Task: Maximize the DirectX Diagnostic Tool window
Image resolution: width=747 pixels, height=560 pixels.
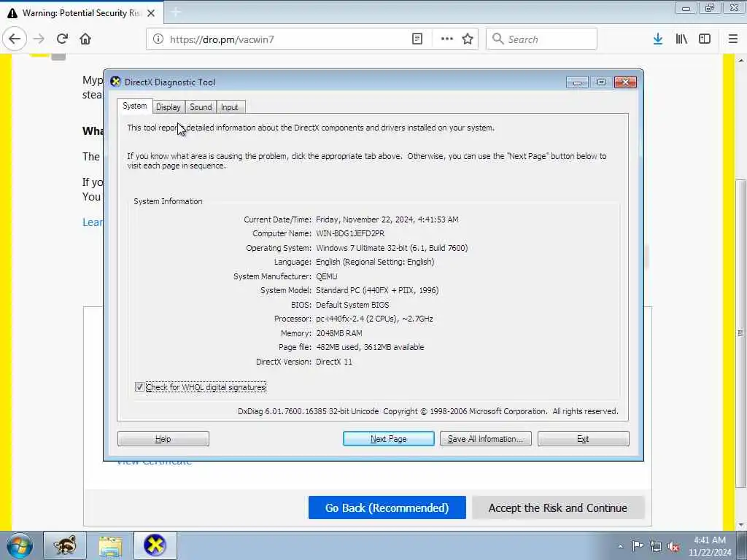Action: (601, 82)
